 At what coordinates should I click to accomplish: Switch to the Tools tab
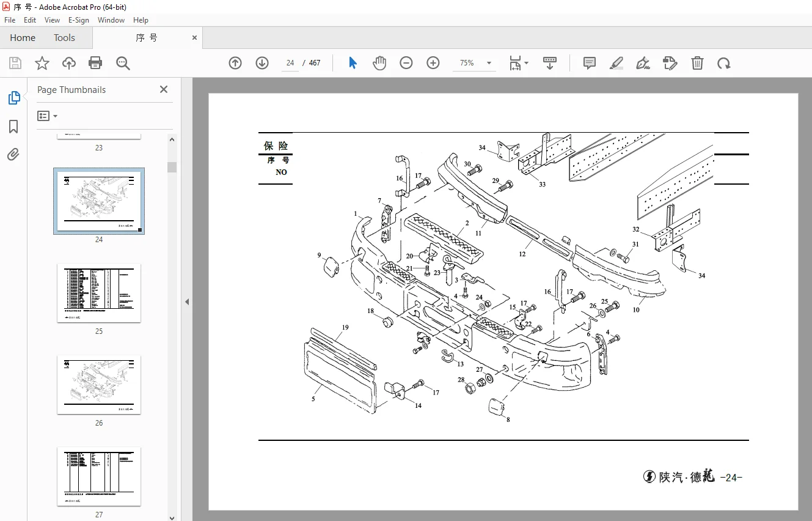coord(64,37)
